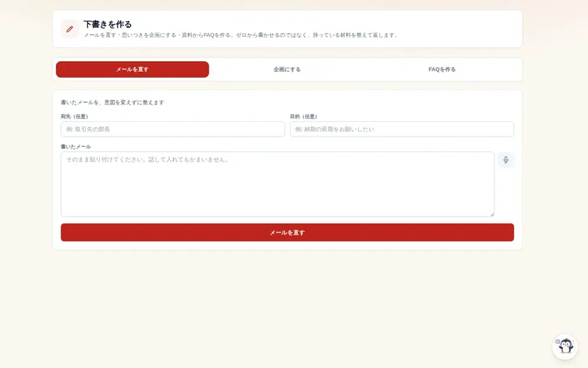
Task: Click the 宛先（任意） label
Action: click(74, 117)
